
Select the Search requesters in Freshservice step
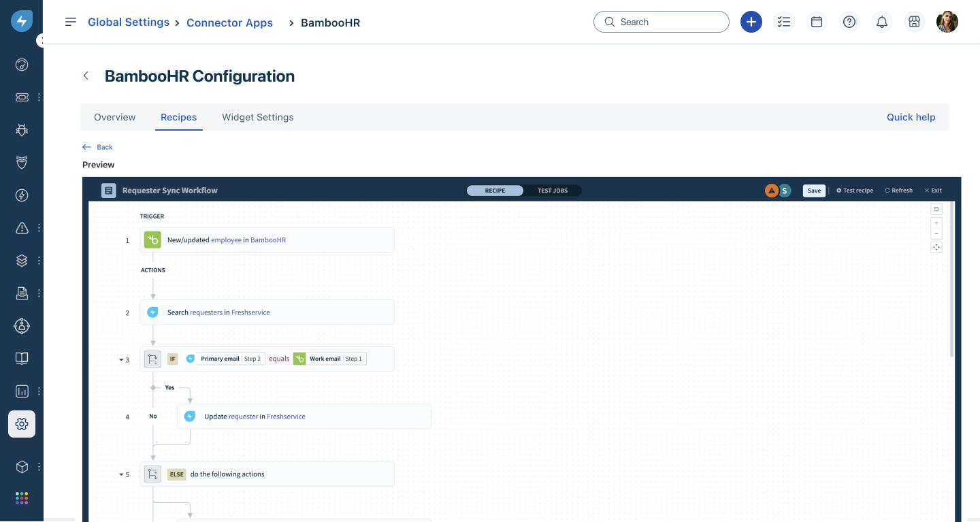coord(267,312)
